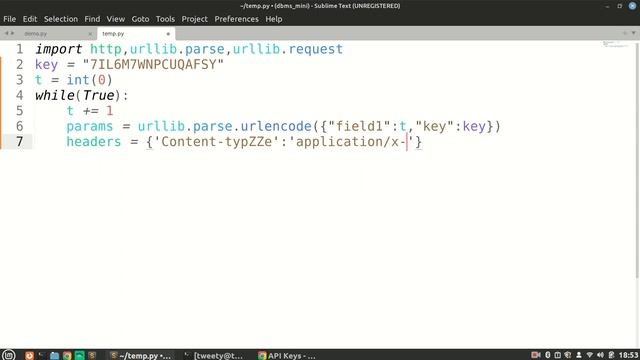Go to next tab with right arrow
Screen dimensions: 640x360
(12, 33)
